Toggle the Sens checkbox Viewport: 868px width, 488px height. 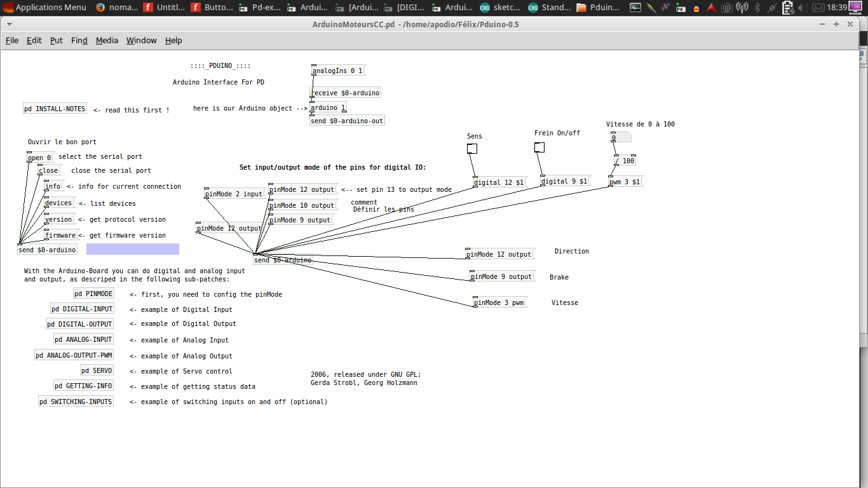tap(472, 149)
